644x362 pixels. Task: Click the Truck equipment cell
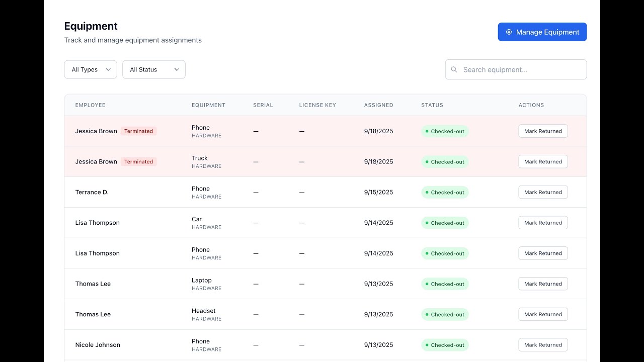click(206, 161)
